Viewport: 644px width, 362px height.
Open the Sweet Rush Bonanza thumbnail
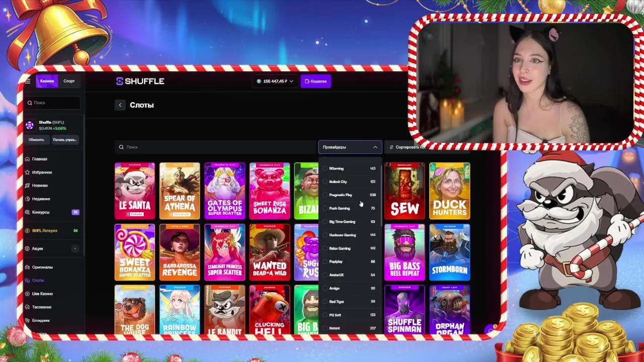pos(270,191)
